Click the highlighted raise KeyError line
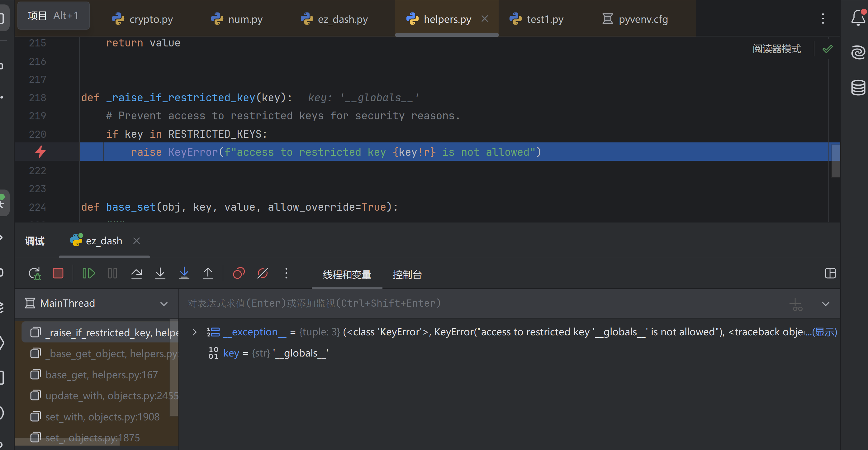The height and width of the screenshot is (450, 868). 453,152
